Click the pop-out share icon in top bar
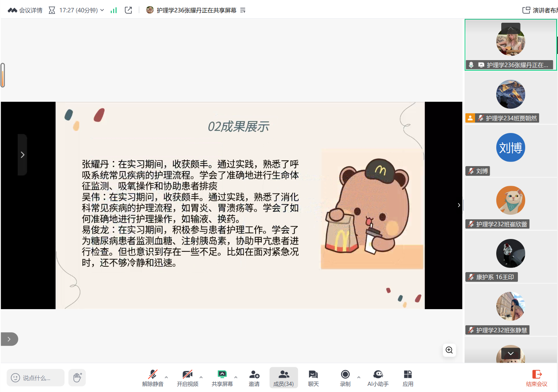558x392 pixels. pyautogui.click(x=129, y=10)
